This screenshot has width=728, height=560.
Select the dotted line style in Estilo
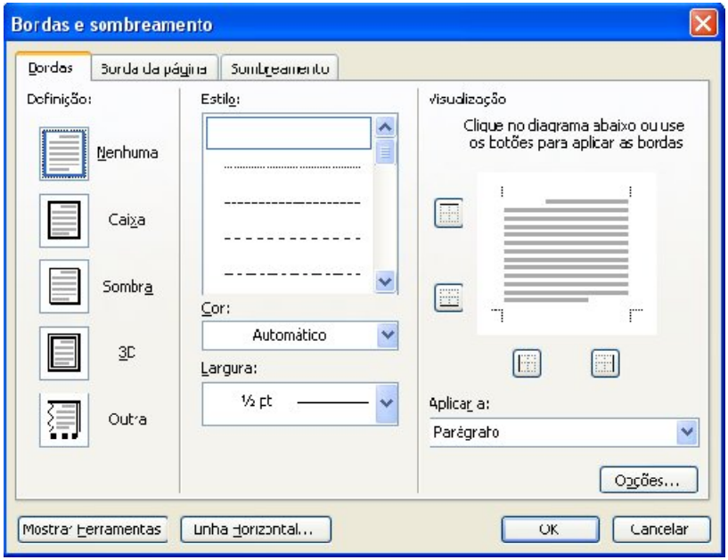point(290,167)
